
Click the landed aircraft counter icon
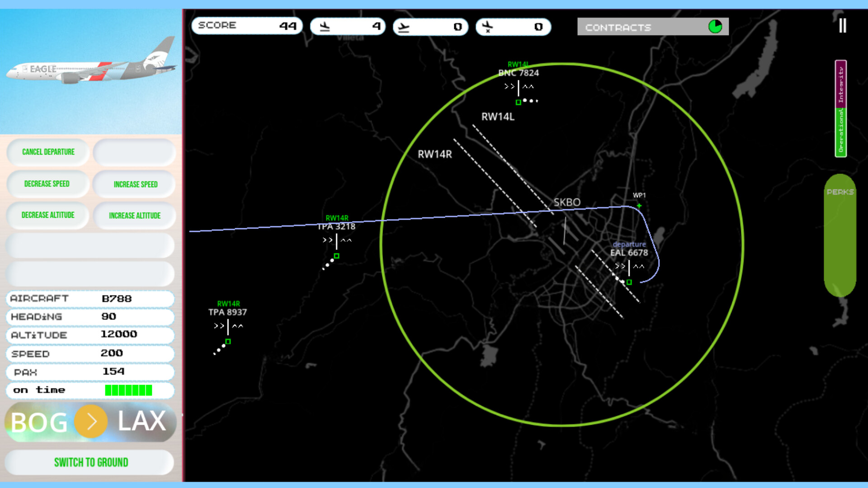point(325,27)
